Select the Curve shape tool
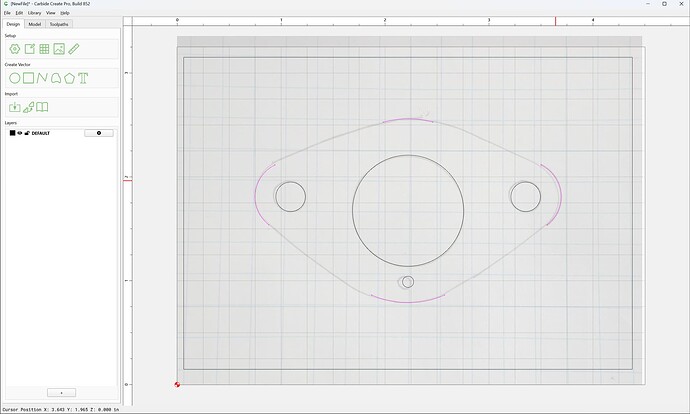Image resolution: width=690 pixels, height=414 pixels. (55, 78)
